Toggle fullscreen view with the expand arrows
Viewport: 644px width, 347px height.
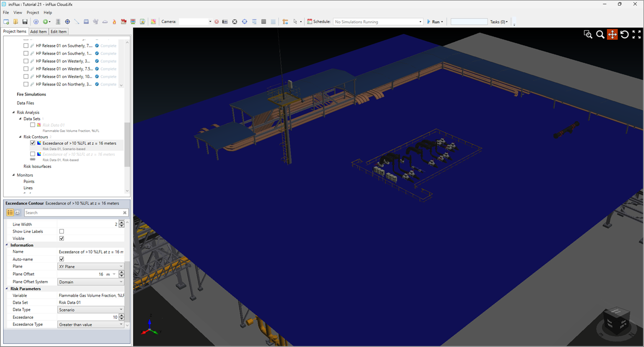tap(636, 34)
